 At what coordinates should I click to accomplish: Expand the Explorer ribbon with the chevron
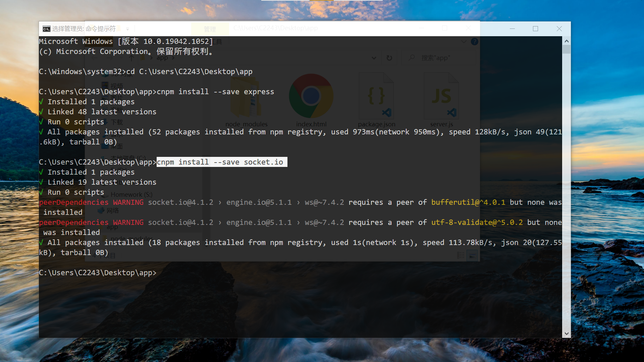pos(464,42)
